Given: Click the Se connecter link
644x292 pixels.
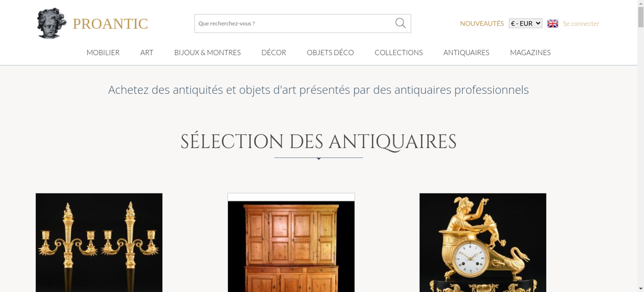Looking at the screenshot, I should [x=581, y=23].
